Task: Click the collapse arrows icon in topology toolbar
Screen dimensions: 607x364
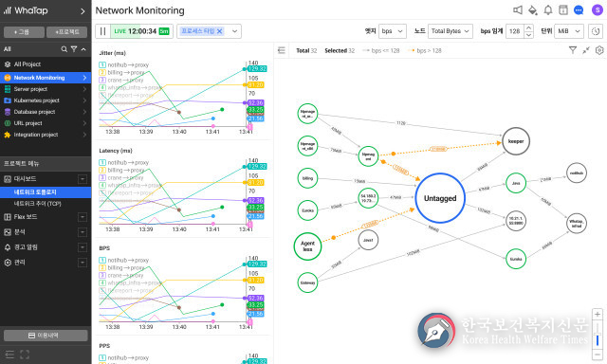Action: [586, 50]
